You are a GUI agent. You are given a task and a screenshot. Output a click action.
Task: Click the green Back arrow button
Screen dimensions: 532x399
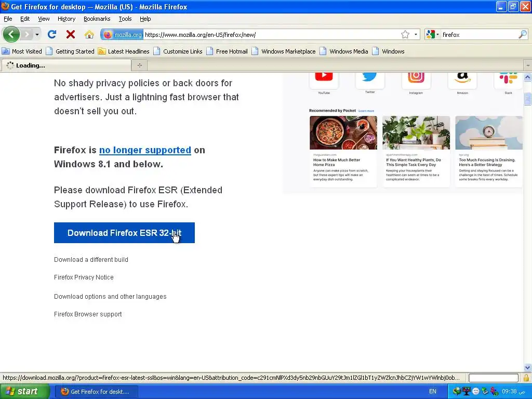click(x=11, y=34)
